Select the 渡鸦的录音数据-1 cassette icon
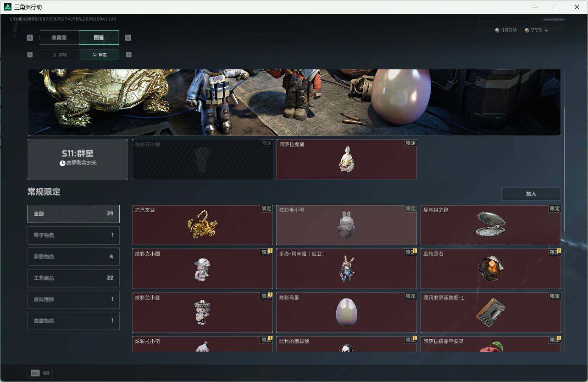Screen dimensions: 588x382 [491, 313]
